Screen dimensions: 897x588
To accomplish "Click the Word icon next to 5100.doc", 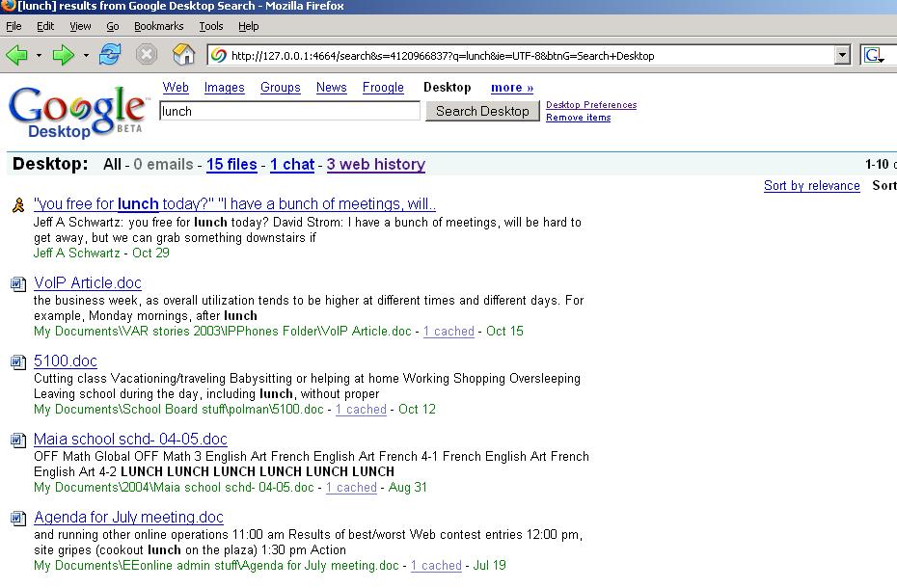I will 18,362.
